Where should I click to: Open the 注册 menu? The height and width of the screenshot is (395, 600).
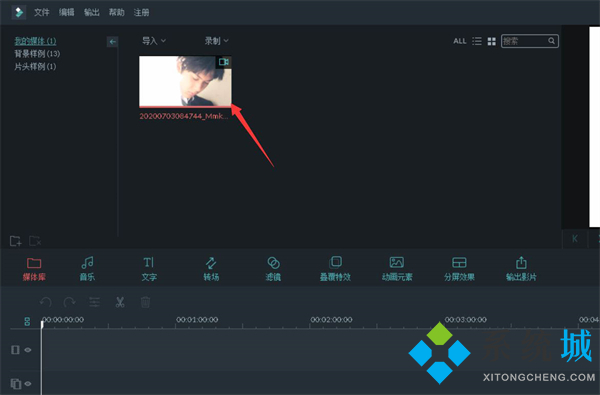coord(141,12)
